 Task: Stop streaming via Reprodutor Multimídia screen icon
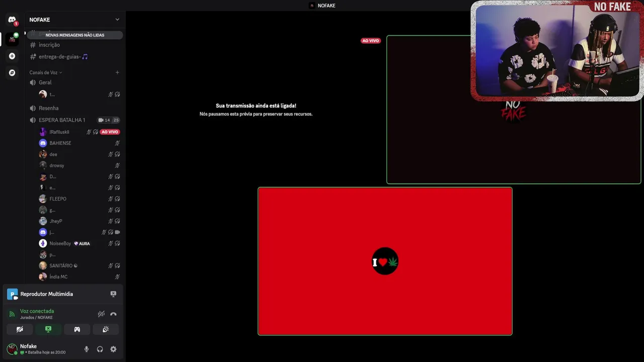pos(113,294)
